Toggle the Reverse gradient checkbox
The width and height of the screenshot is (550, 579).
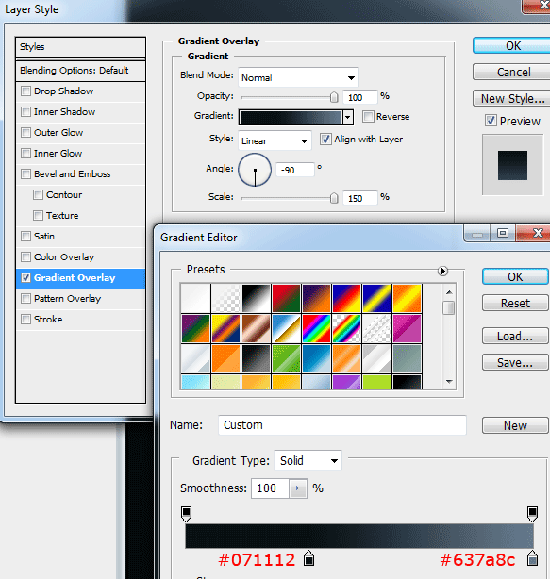tap(368, 116)
